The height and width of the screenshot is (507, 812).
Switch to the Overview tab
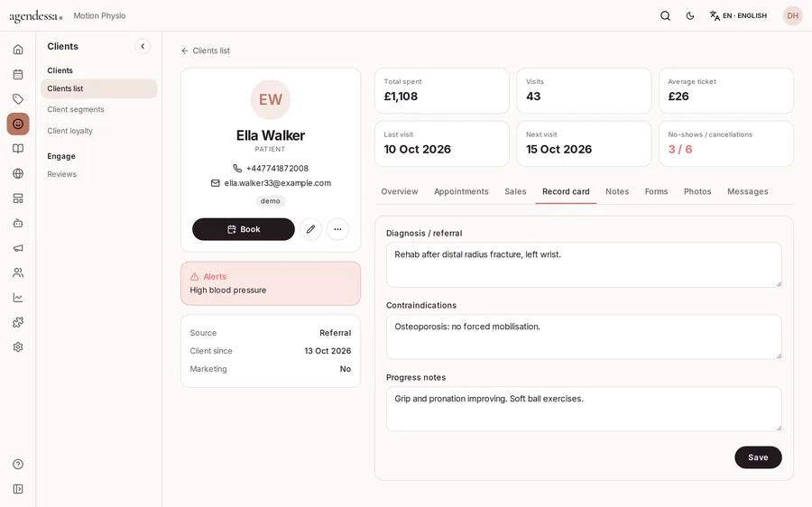pos(400,191)
